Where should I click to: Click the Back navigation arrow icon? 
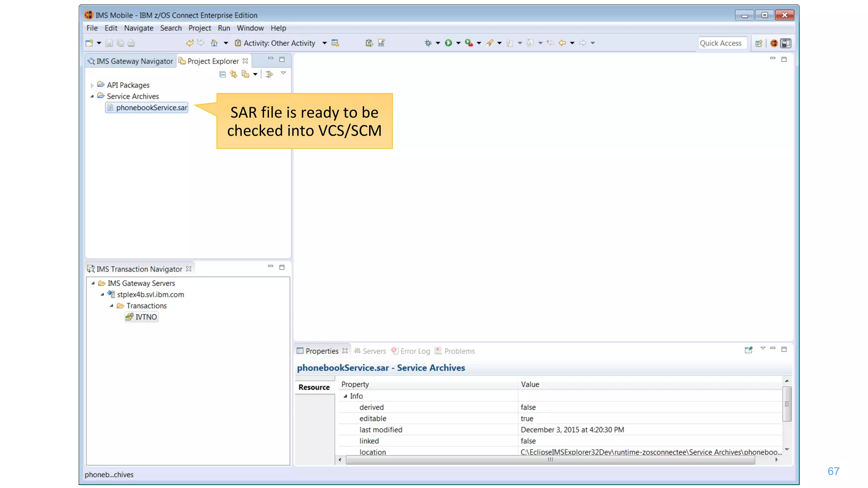[x=562, y=43]
